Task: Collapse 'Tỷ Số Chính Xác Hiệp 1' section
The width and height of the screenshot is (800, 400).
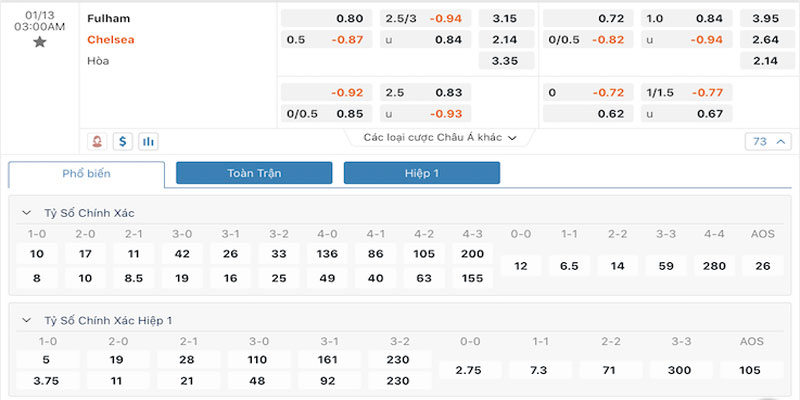Action: pos(26,320)
